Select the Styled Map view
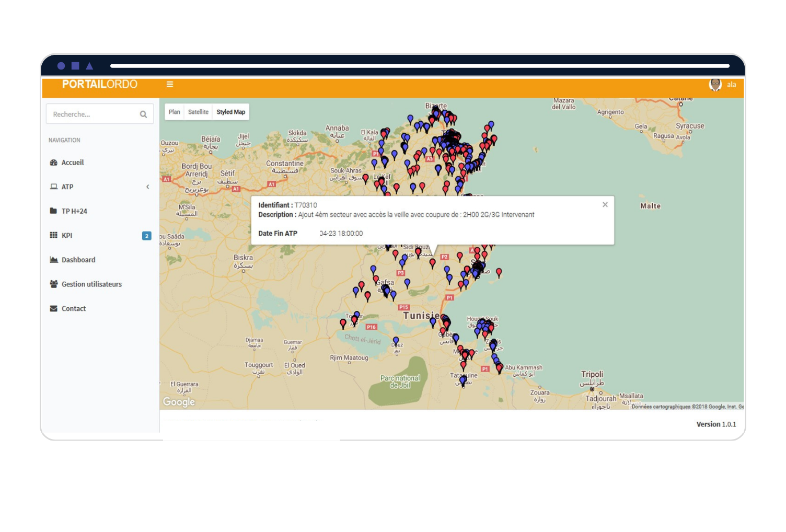 (230, 112)
